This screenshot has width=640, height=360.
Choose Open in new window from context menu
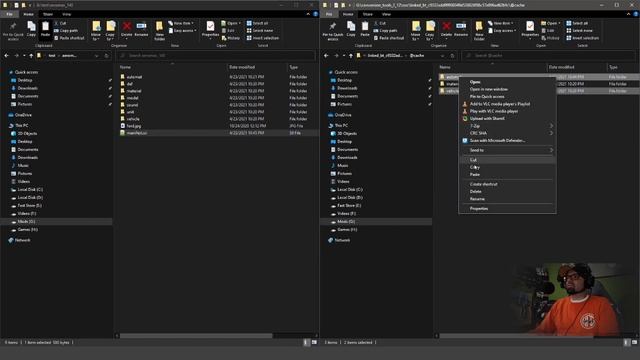pyautogui.click(x=507, y=89)
